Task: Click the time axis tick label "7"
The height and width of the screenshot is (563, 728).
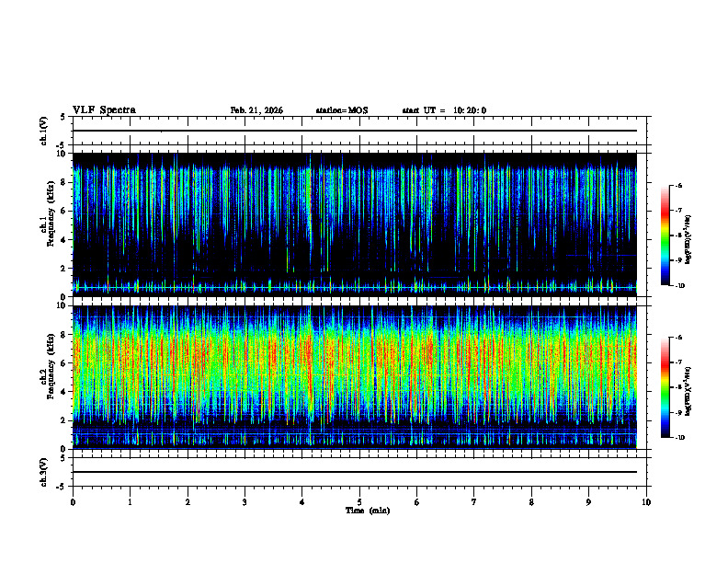Action: click(x=474, y=502)
